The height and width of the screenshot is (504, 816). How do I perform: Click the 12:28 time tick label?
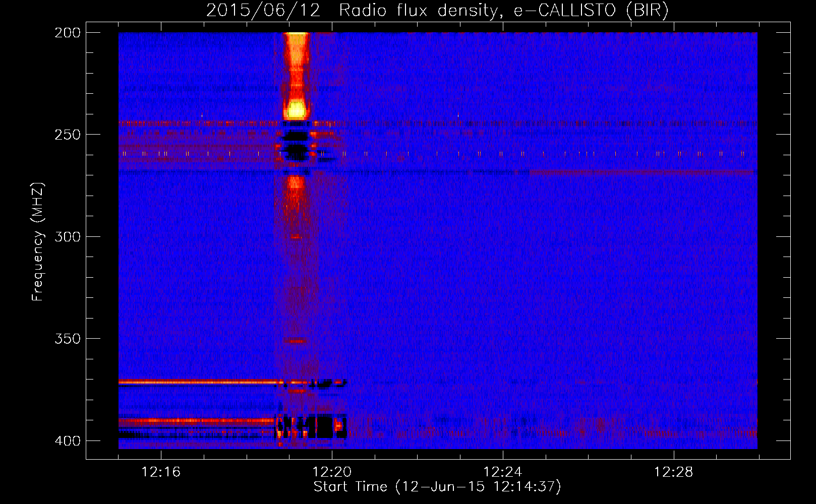pyautogui.click(x=674, y=472)
